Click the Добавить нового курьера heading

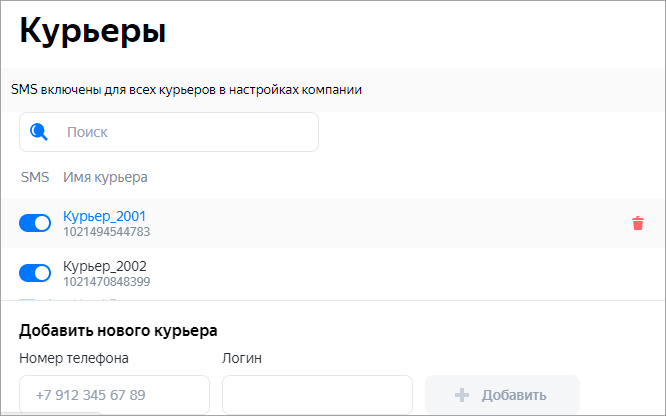click(x=118, y=330)
